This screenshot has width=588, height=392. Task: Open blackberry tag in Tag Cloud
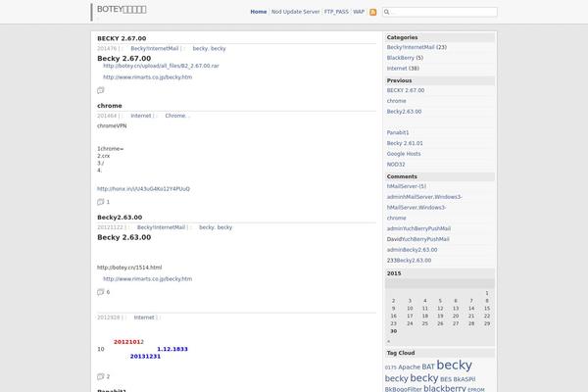[x=444, y=388]
